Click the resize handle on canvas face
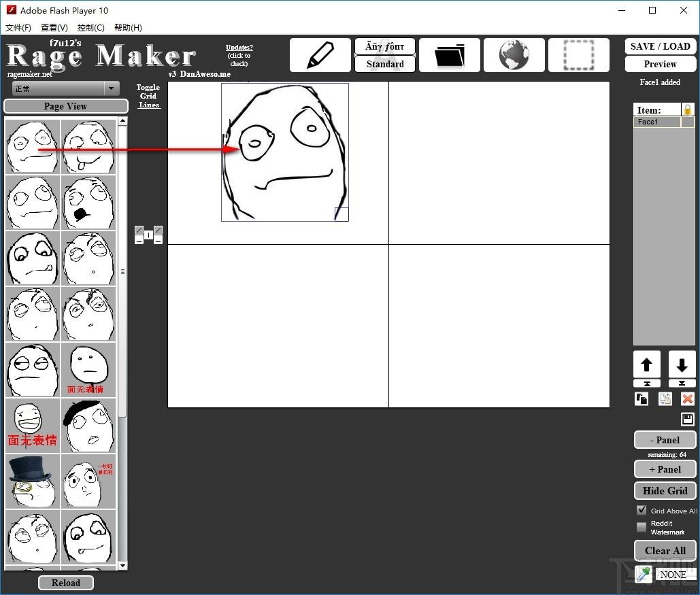 pyautogui.click(x=341, y=214)
